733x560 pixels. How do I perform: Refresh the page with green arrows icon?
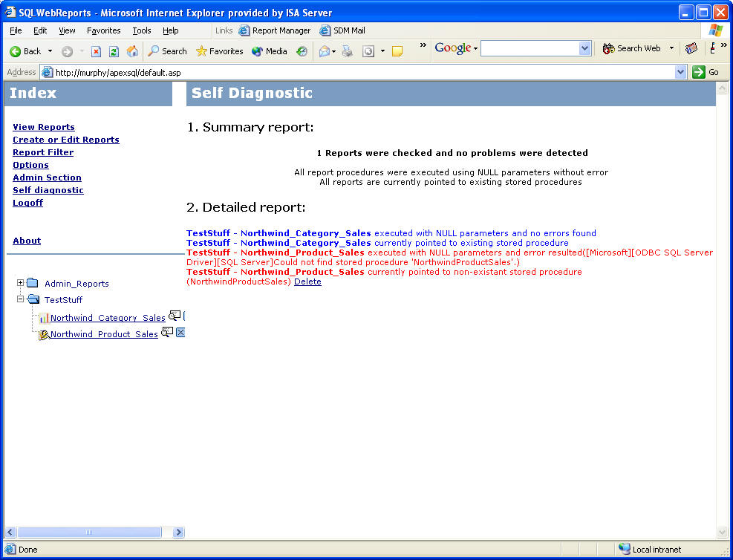114,51
